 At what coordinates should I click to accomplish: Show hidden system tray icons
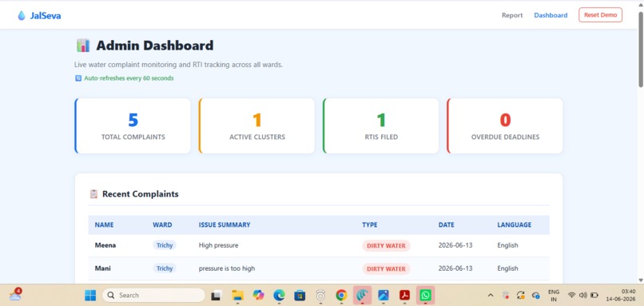(x=491, y=295)
